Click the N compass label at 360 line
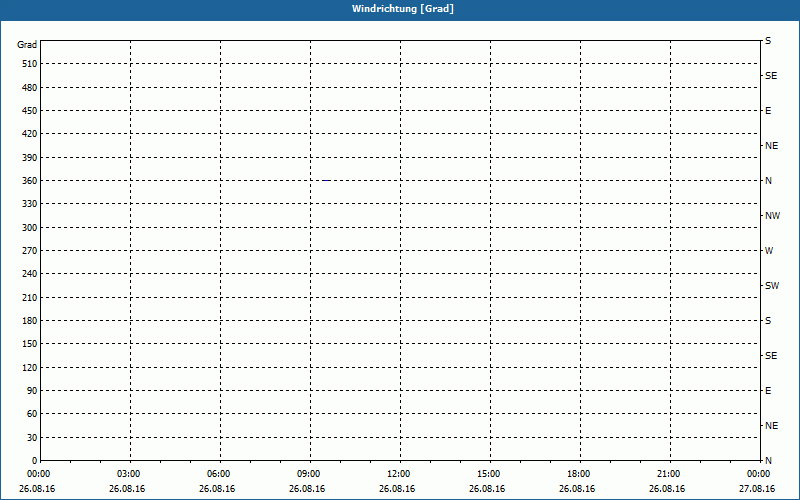 (x=768, y=181)
